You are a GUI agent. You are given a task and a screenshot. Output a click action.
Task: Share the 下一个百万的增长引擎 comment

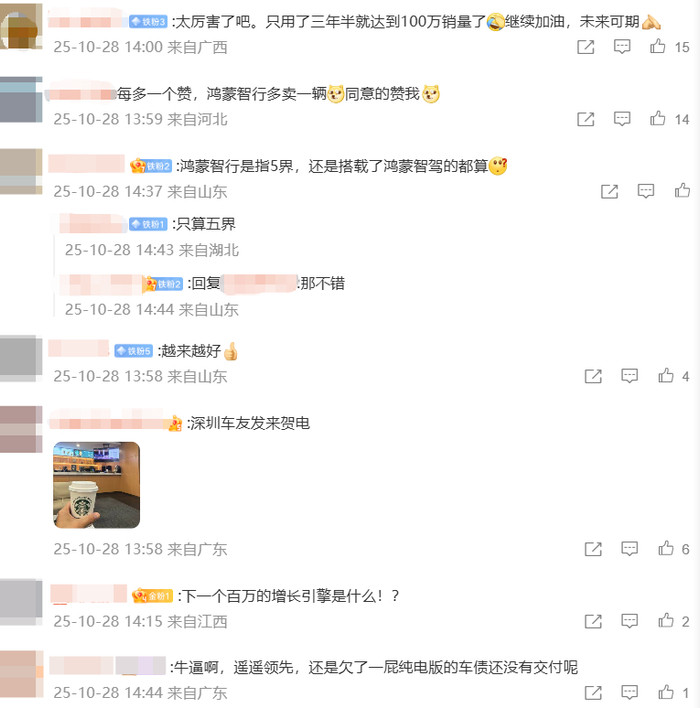pyautogui.click(x=593, y=621)
